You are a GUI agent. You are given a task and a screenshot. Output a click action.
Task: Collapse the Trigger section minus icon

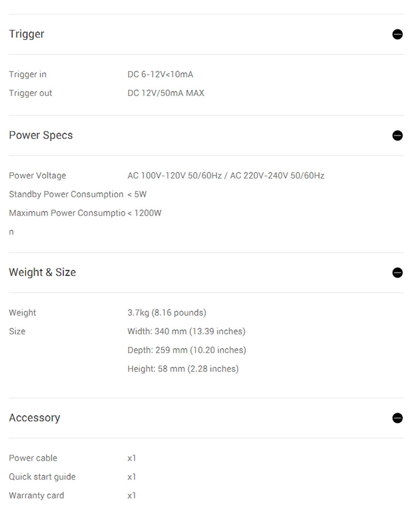(x=398, y=35)
